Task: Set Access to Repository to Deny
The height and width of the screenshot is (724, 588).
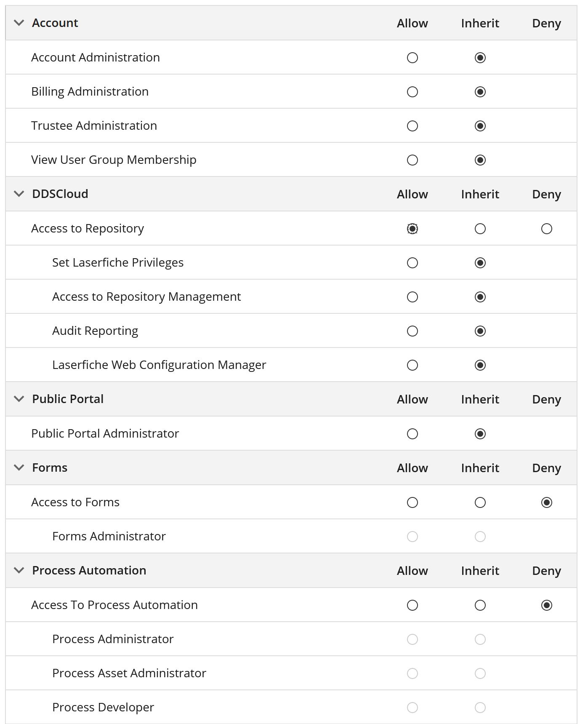Action: coord(547,229)
